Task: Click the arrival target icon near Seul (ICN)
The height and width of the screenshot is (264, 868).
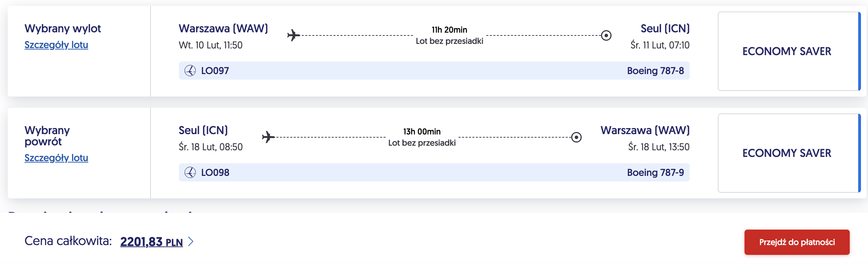Action: pos(606,35)
